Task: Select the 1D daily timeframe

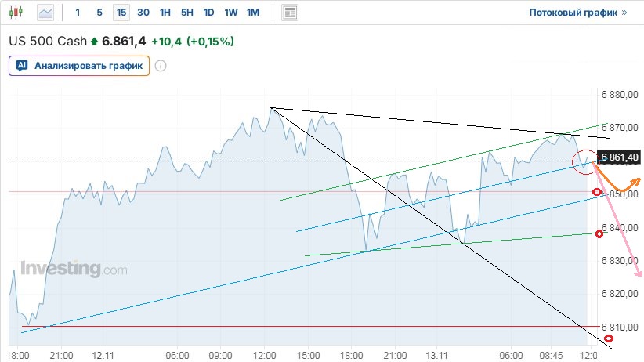Action: point(208,13)
